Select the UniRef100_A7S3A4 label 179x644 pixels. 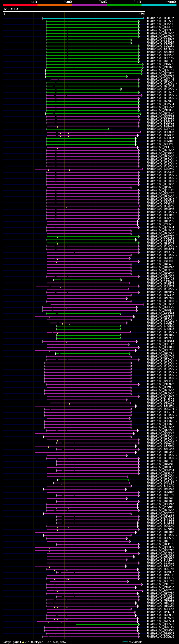tap(161, 314)
